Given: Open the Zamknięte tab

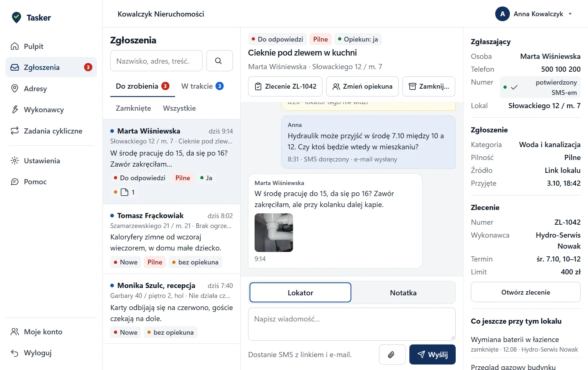Looking at the screenshot, I should pyautogui.click(x=133, y=108).
